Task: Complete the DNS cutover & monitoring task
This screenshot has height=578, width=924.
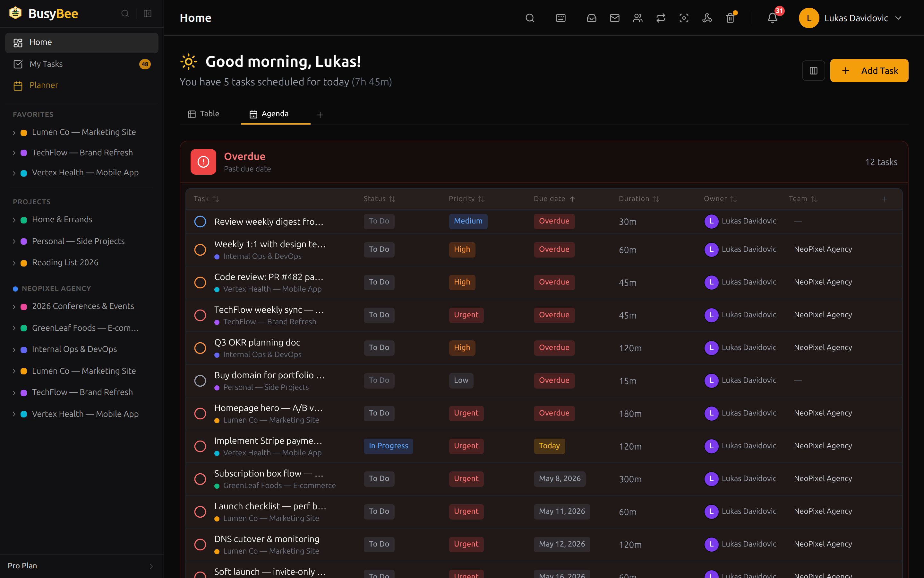Action: [200, 544]
